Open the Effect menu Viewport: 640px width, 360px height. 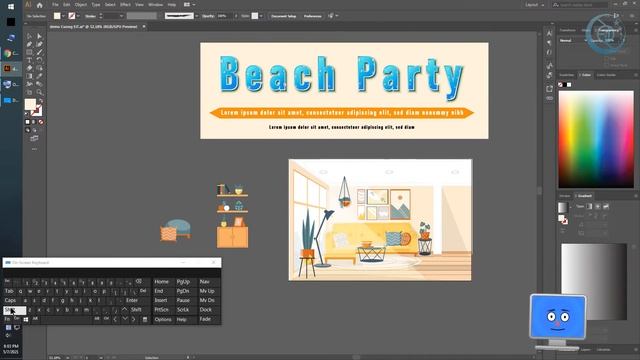coord(125,4)
